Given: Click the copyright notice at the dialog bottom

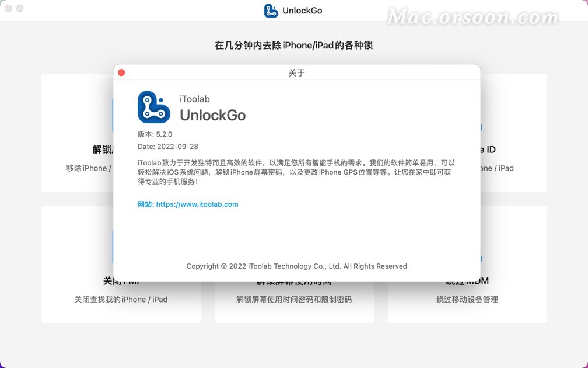Looking at the screenshot, I should tap(296, 266).
